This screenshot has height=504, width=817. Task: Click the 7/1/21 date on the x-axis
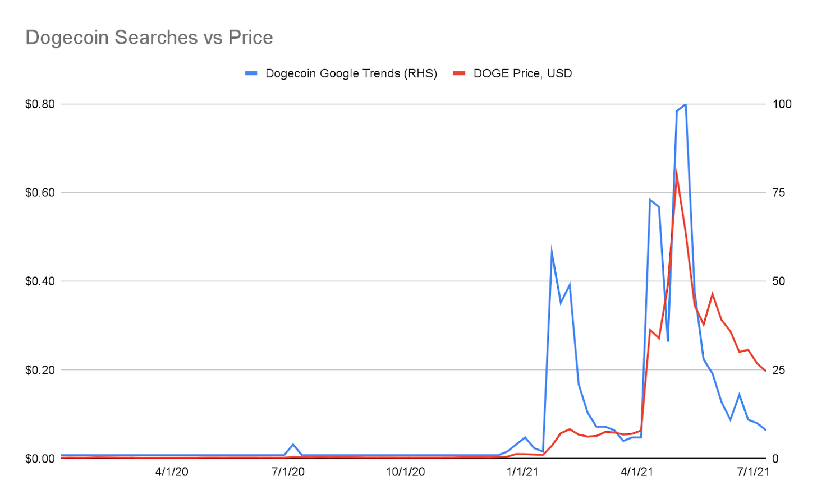(752, 472)
